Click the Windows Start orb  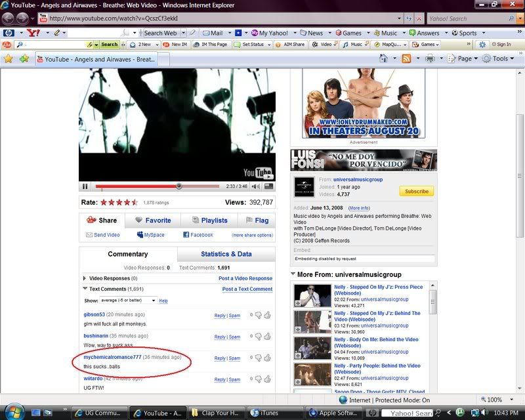coord(13,412)
